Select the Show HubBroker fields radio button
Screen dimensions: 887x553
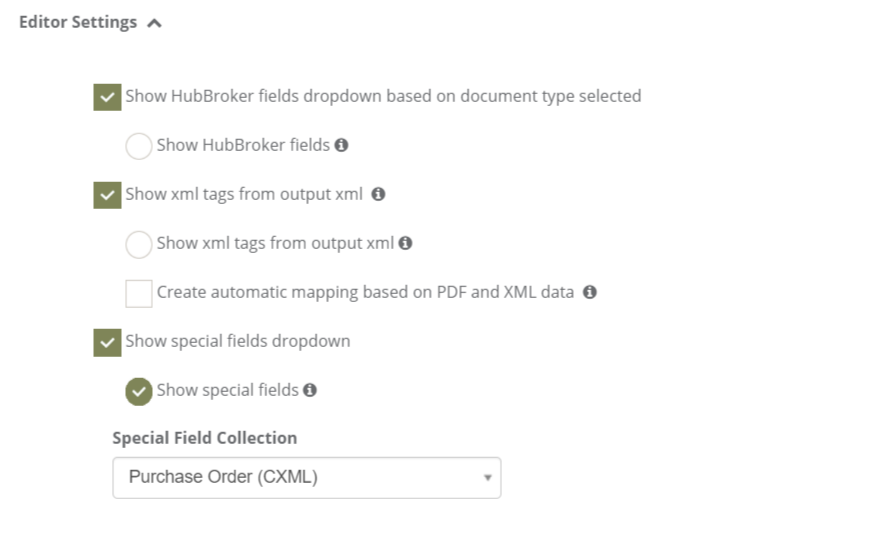click(x=139, y=146)
